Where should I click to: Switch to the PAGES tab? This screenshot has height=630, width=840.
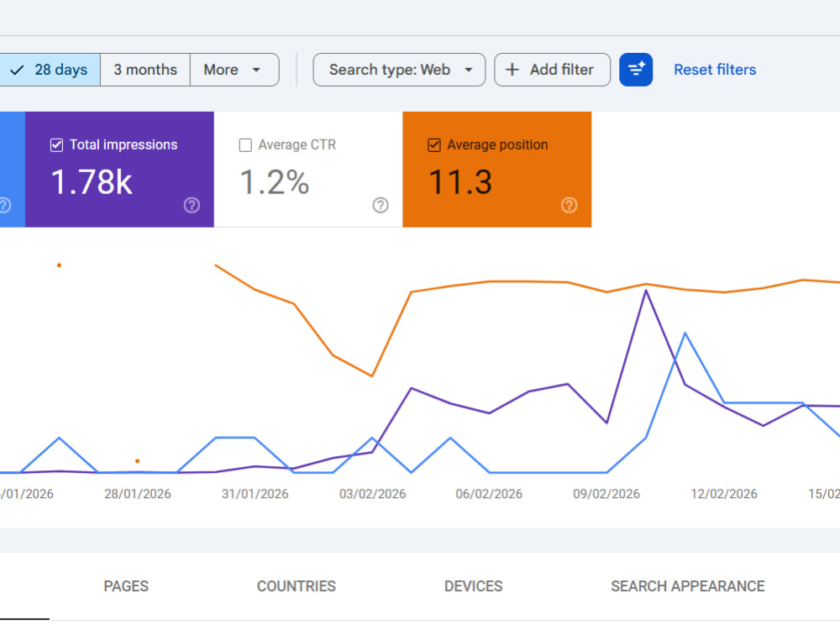126,586
